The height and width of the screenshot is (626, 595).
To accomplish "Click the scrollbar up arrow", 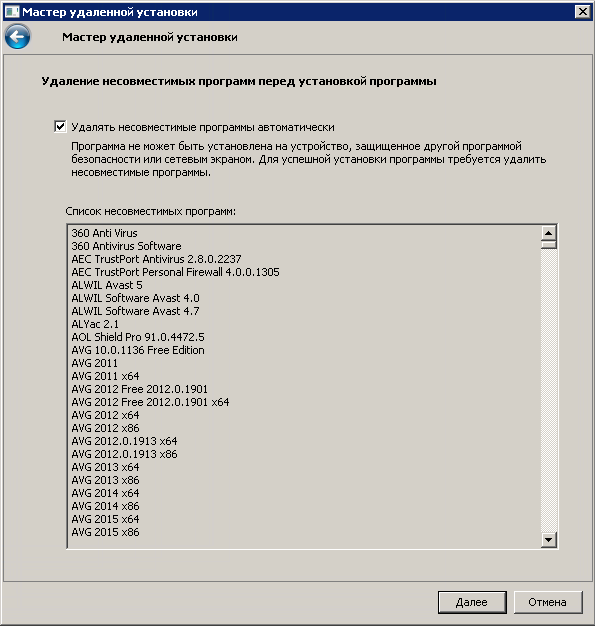I will 549,233.
